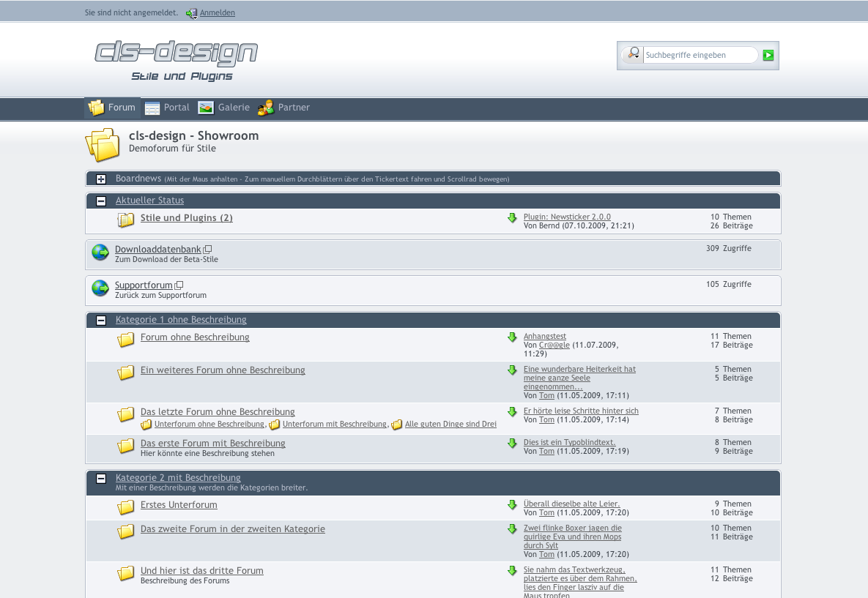Open the Portal menu item

click(168, 108)
